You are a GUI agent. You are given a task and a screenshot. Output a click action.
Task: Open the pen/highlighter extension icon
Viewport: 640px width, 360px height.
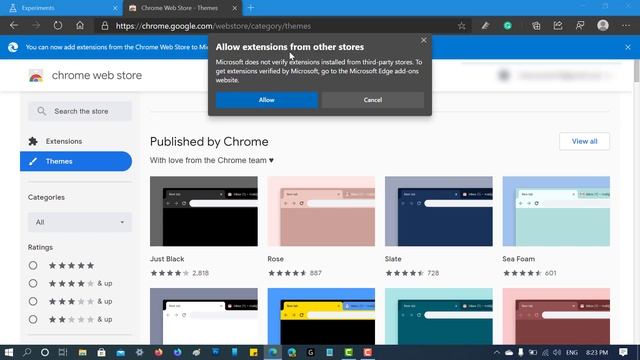pyautogui.click(x=485, y=26)
